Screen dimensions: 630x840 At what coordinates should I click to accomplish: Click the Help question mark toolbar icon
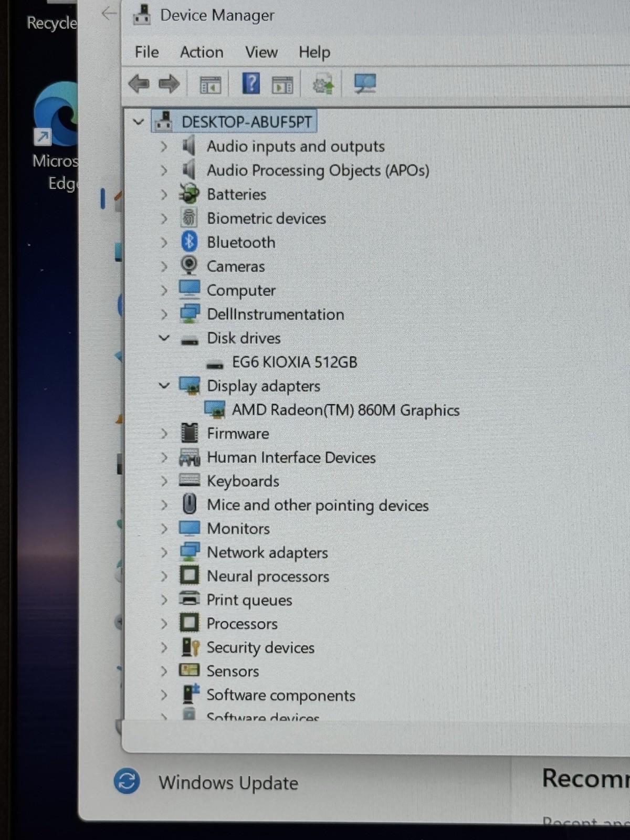point(251,83)
